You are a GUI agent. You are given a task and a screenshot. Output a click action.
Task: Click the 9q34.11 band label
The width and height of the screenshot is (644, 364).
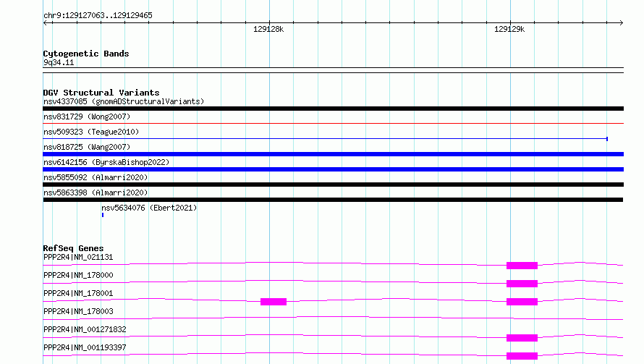point(59,62)
